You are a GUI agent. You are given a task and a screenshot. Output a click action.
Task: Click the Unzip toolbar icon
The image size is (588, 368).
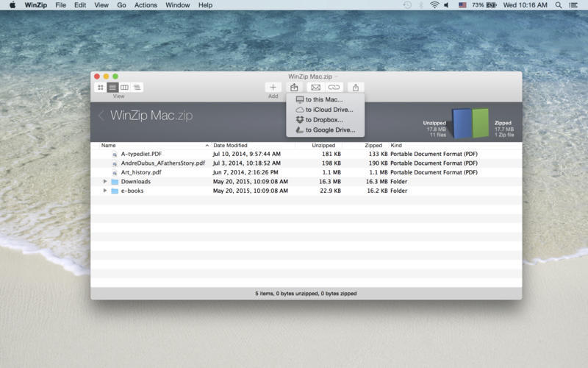click(294, 87)
